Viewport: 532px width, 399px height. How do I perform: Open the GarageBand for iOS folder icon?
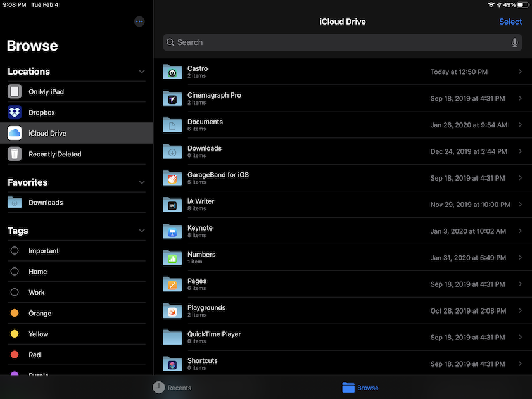tap(172, 179)
